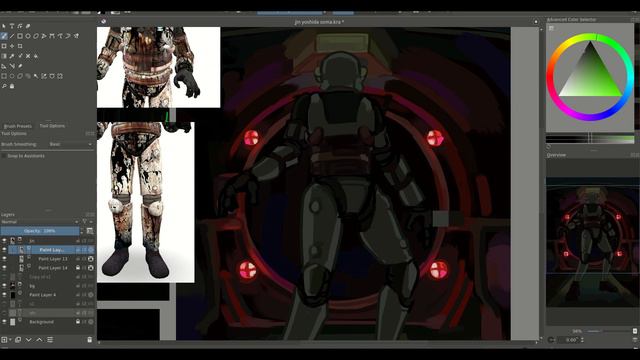
Task: Select the Contiguous Selection wand tool
Action: pyautogui.click(x=36, y=76)
